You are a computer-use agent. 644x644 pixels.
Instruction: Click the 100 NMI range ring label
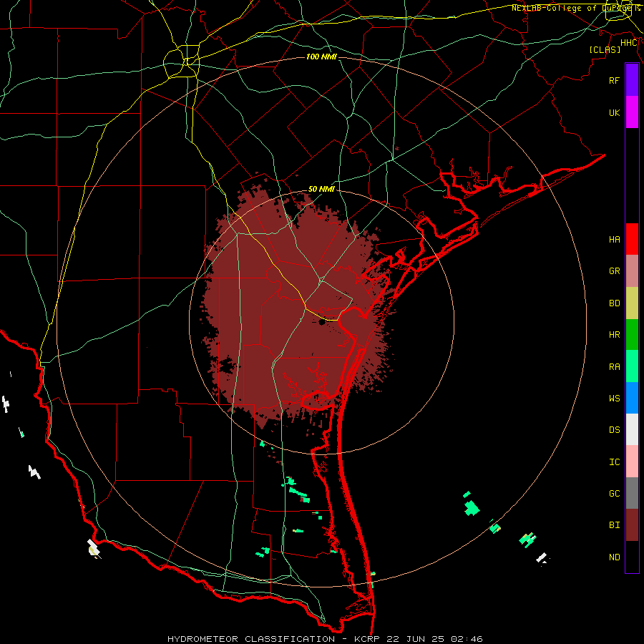click(321, 57)
